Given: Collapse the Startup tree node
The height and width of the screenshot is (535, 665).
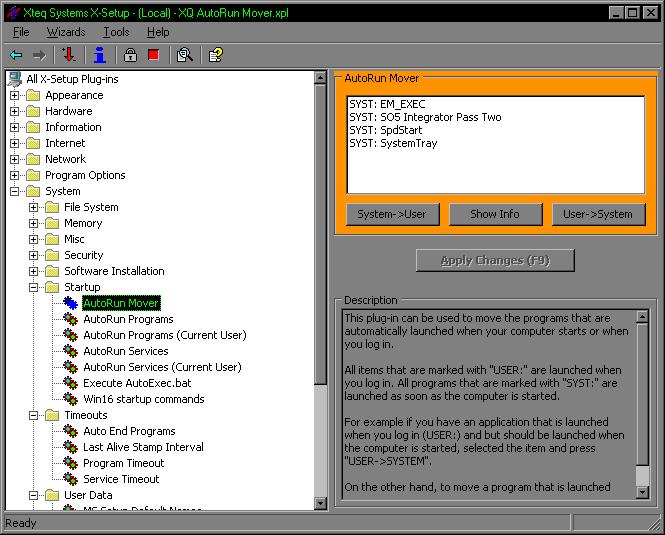Looking at the screenshot, I should [x=34, y=287].
